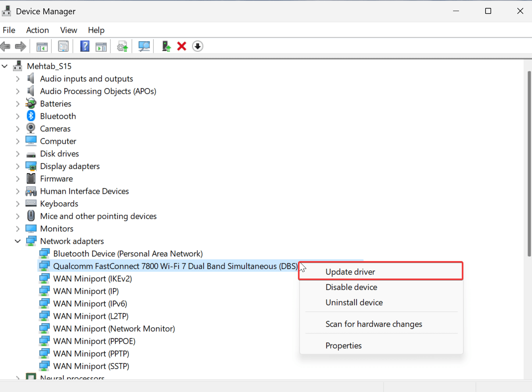Click the Disable device down-arrow icon
This screenshot has height=392, width=532.
coord(198,46)
